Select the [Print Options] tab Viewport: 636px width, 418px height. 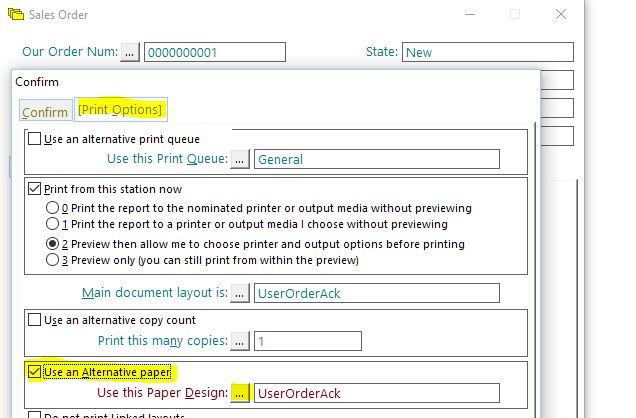point(120,109)
